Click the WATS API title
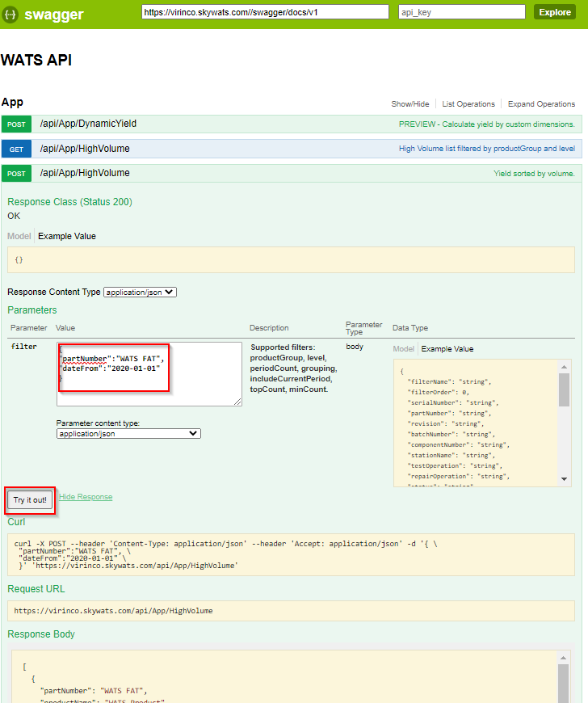 (36, 60)
